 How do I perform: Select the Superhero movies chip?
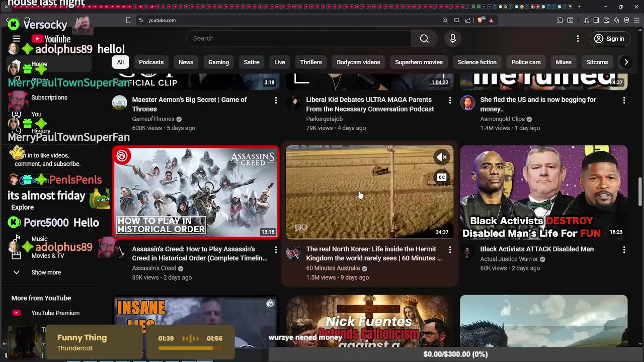419,62
